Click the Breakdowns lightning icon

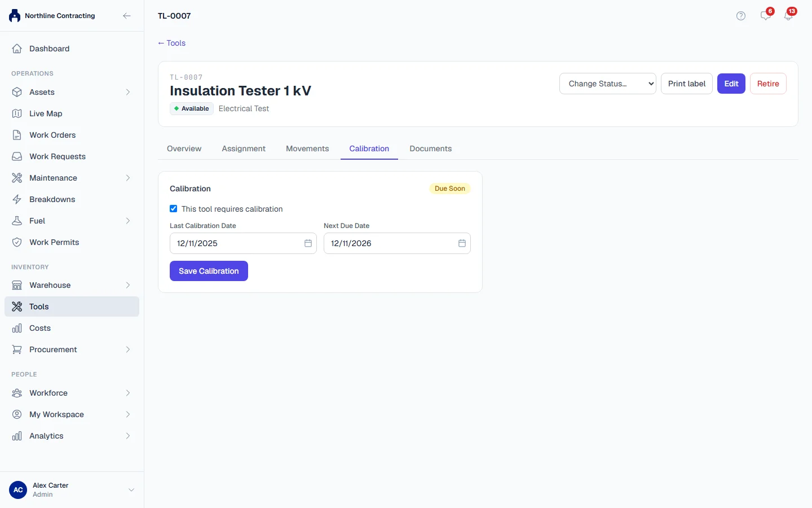[17, 199]
